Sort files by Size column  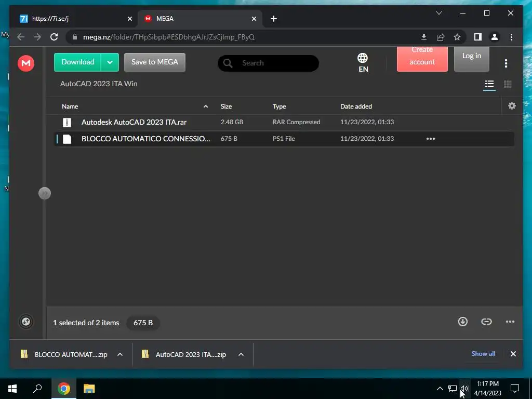[226, 106]
